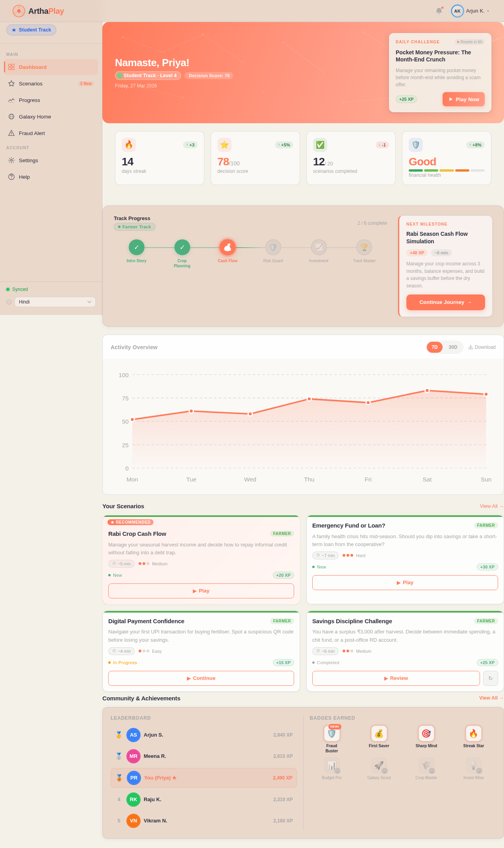Click the Risk Guard shield step icon
Screen dimensions: 504x848
click(x=273, y=247)
